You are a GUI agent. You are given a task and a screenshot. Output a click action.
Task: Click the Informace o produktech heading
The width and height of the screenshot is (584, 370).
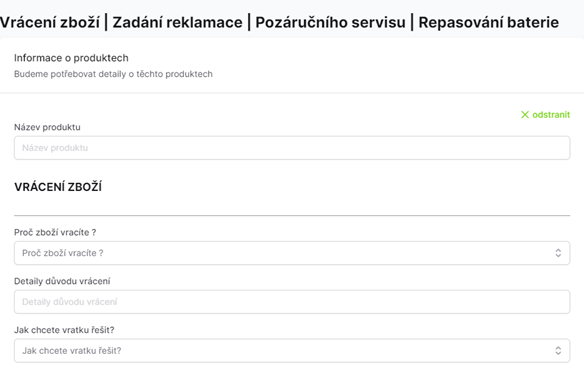tap(71, 58)
